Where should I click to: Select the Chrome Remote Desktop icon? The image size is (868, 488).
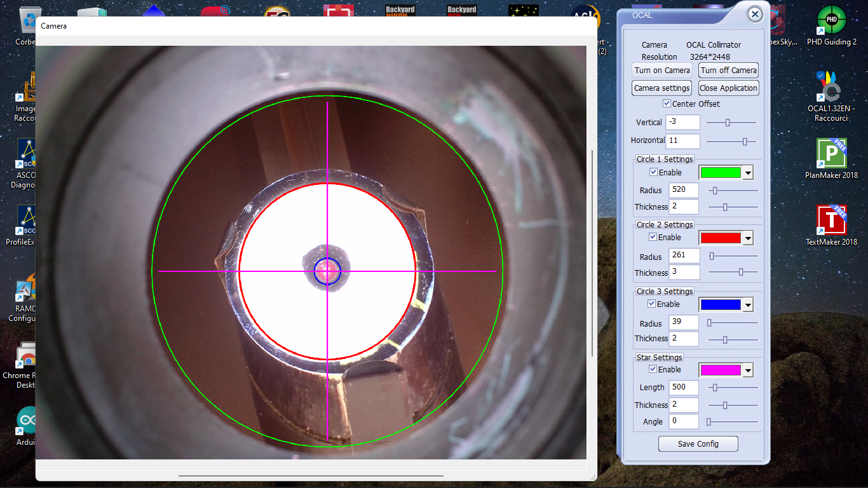coord(20,364)
